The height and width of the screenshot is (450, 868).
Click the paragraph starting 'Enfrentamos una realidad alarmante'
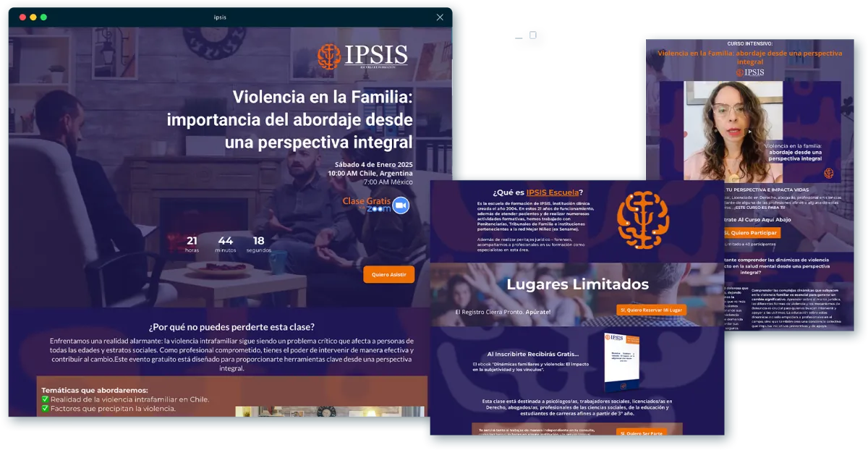point(231,355)
